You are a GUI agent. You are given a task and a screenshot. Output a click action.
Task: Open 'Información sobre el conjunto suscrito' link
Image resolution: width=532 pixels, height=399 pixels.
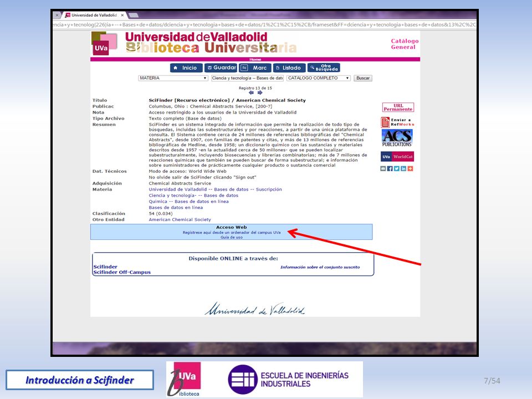(x=320, y=267)
